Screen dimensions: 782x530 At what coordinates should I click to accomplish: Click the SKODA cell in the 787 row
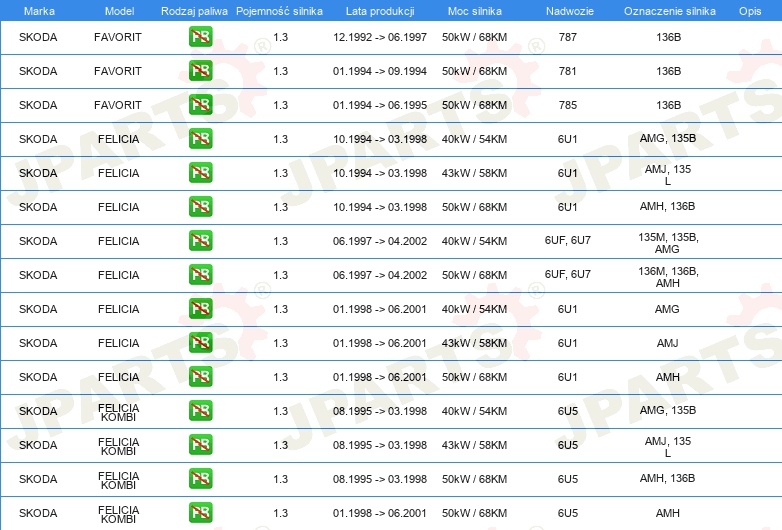38,37
